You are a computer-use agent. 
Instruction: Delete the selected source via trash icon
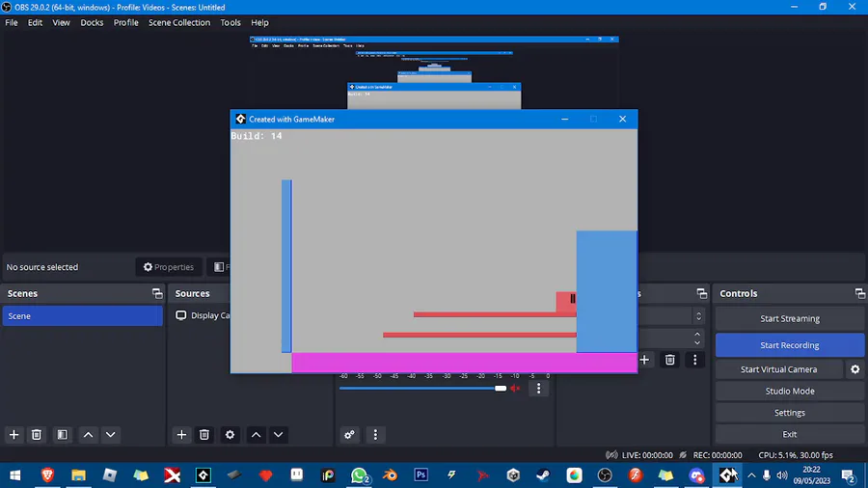[x=204, y=435]
